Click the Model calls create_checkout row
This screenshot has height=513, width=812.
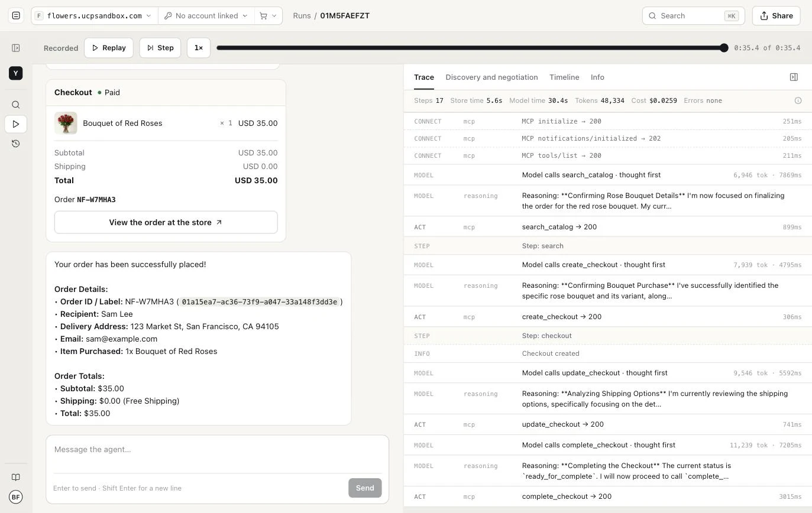[x=608, y=265]
